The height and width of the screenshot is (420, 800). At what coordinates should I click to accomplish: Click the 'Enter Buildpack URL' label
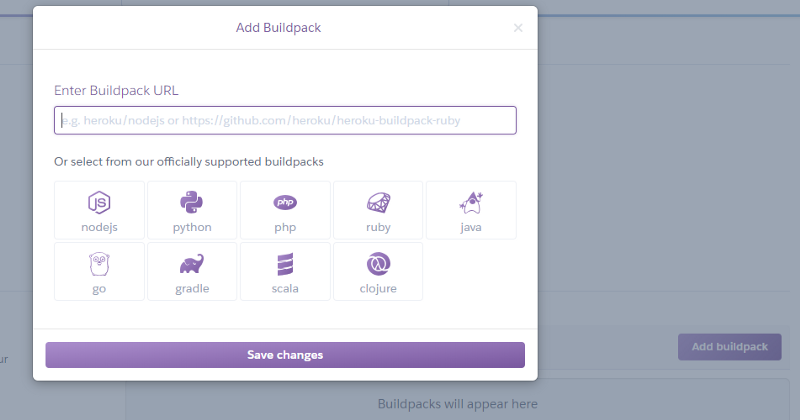pos(116,90)
